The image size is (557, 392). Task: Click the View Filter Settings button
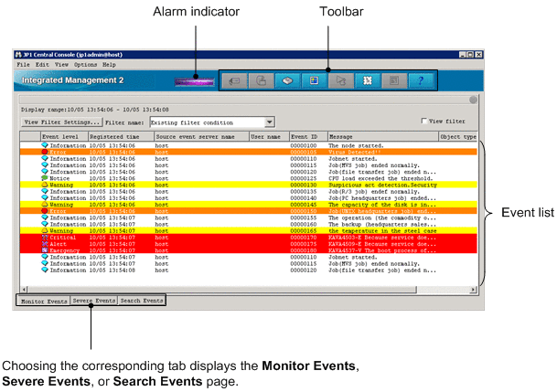tap(61, 122)
